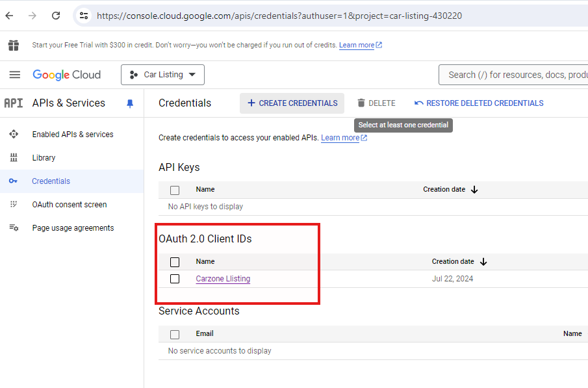This screenshot has width=588, height=388.
Task: Click the Service Accounts Email column header
Action: tap(205, 333)
